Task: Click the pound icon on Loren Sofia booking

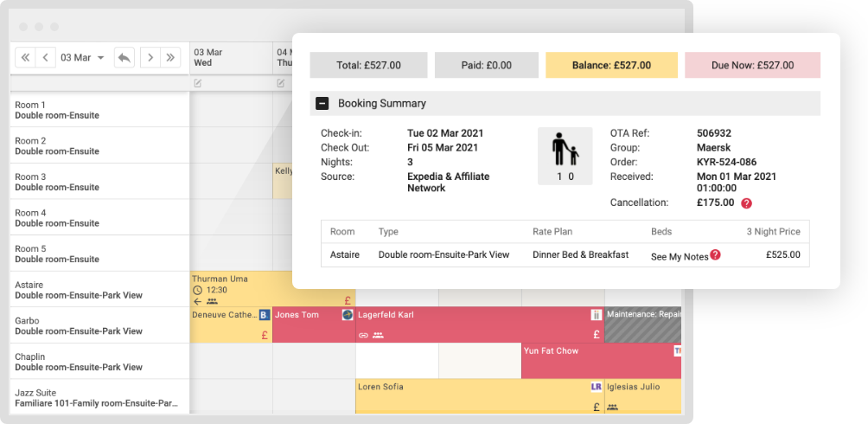Action: (597, 407)
